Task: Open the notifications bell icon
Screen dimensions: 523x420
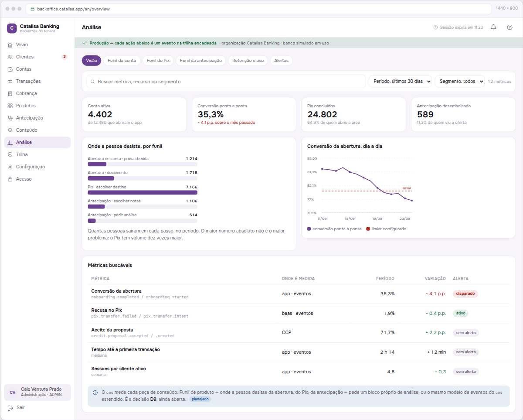Action: pos(493,27)
